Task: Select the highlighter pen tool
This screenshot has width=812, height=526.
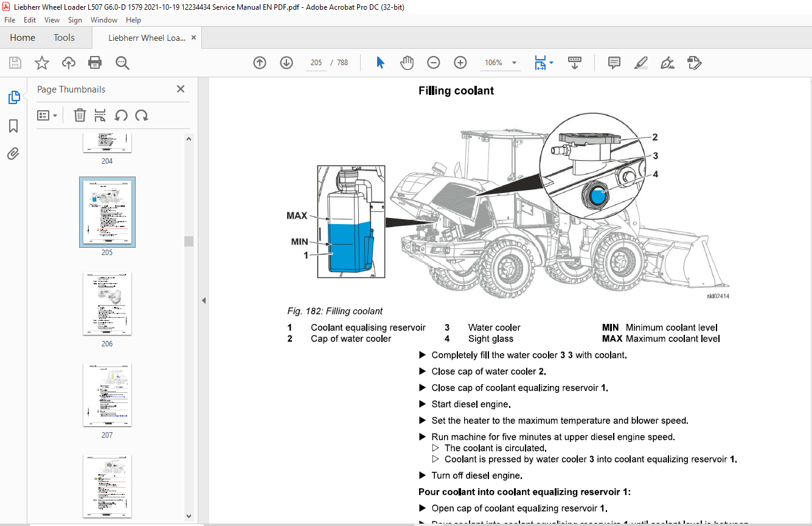Action: coord(640,63)
